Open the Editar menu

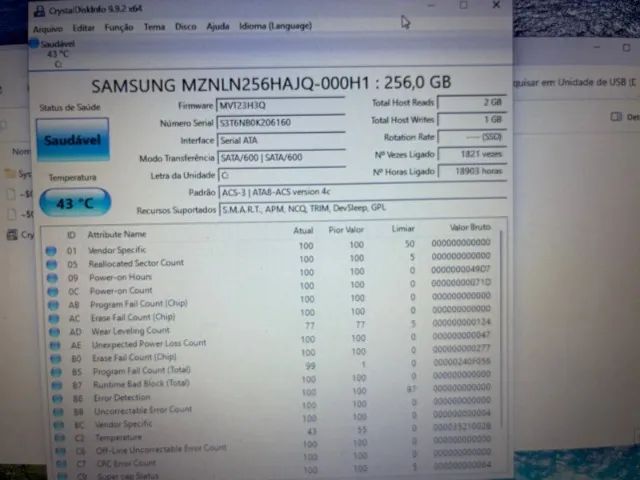[x=83, y=28]
